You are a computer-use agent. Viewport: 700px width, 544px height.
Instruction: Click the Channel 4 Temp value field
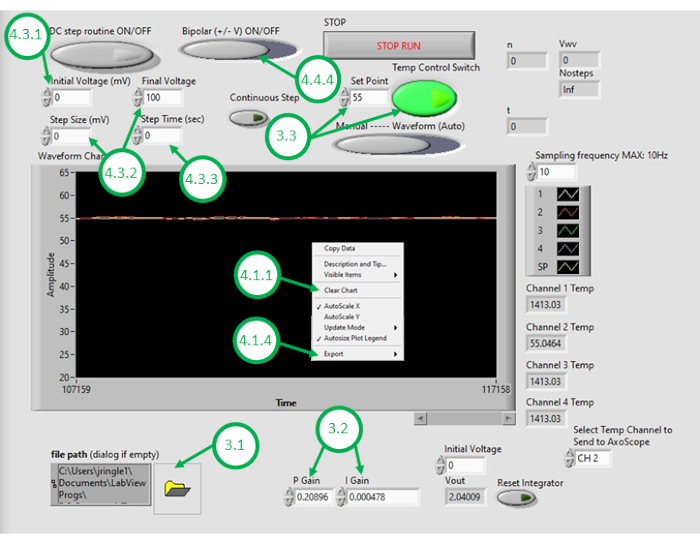point(546,419)
